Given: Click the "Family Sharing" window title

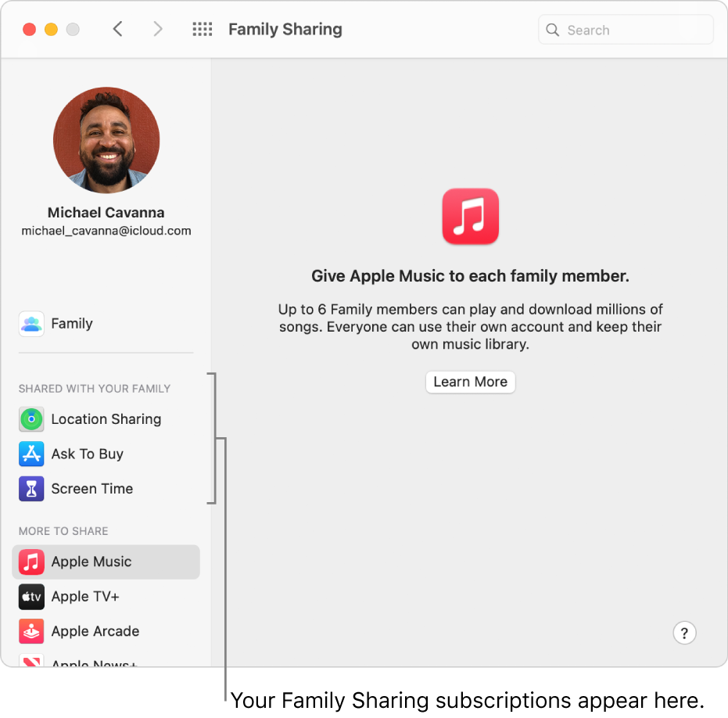Looking at the screenshot, I should coord(285,29).
